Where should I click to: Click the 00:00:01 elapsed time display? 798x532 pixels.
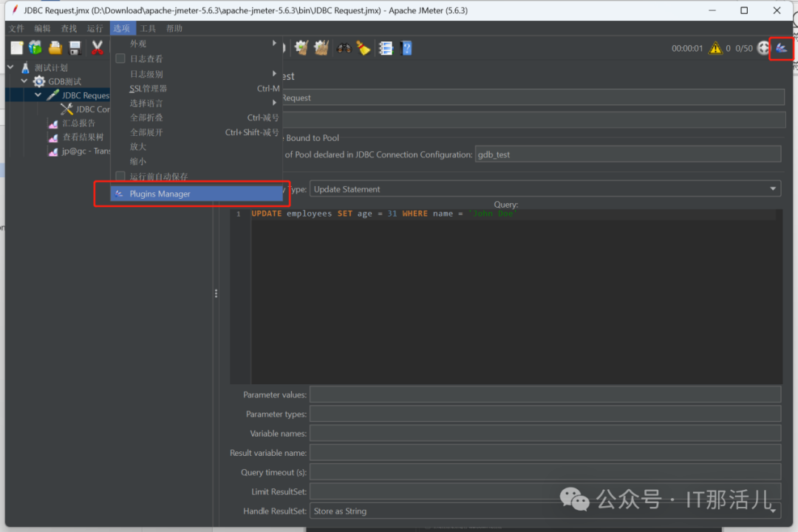point(687,48)
